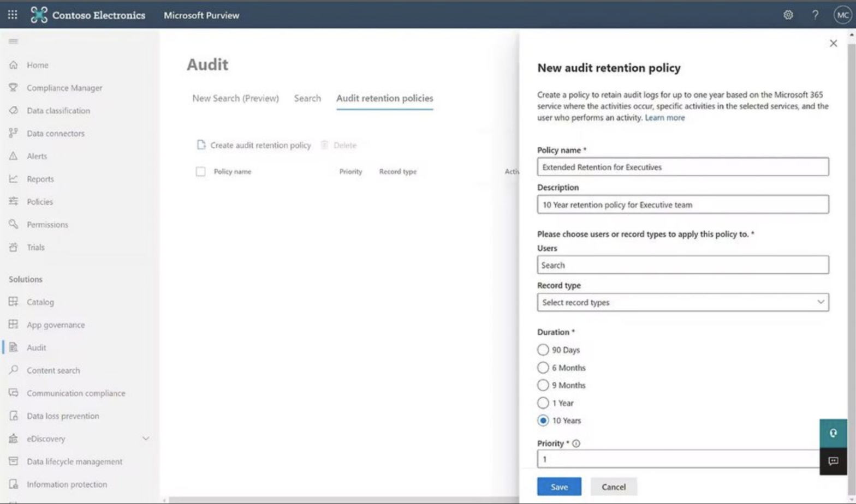This screenshot has width=856, height=504.
Task: Open the app launcher waffle icon
Action: 13,15
